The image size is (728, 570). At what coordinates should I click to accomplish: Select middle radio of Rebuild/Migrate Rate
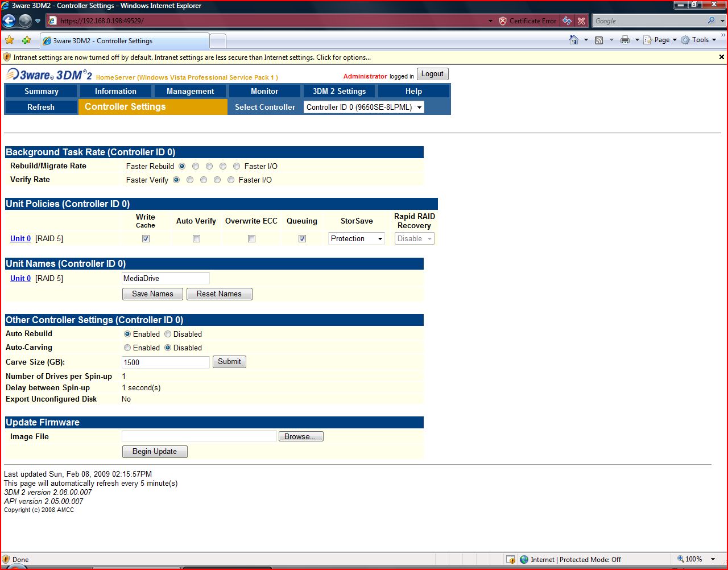click(209, 166)
